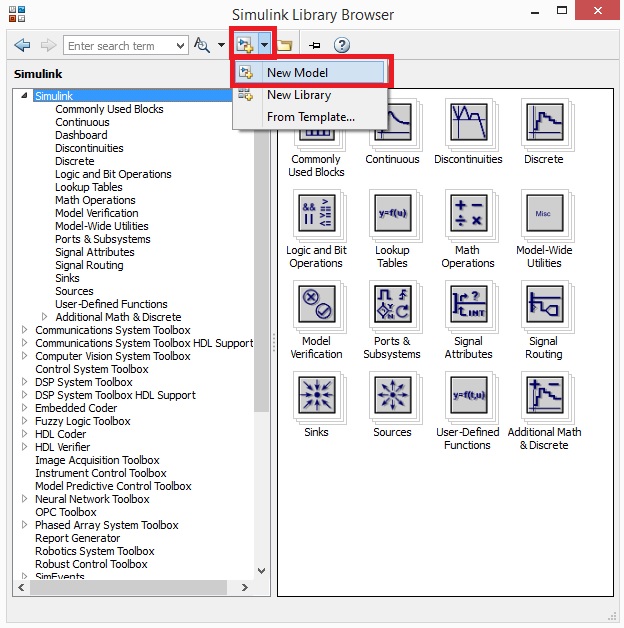
Task: Click the open folder toolbar icon
Action: [284, 45]
